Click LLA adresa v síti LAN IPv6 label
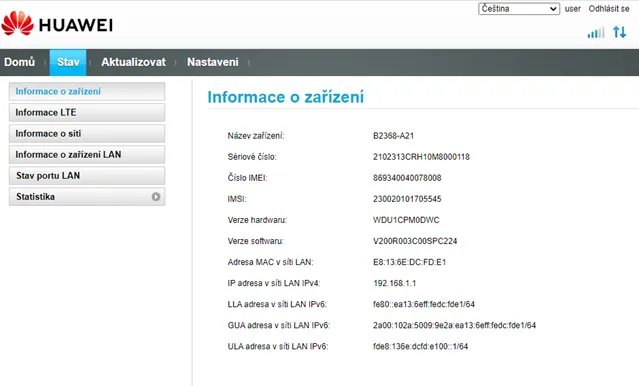Viewport: 639px width, 386px height. click(277, 304)
